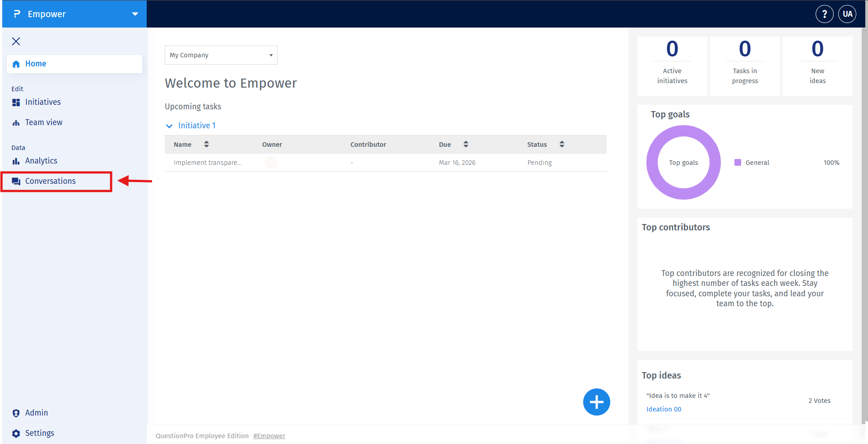Image resolution: width=868 pixels, height=444 pixels.
Task: Open Settings using gear icon
Action: pyautogui.click(x=16, y=433)
